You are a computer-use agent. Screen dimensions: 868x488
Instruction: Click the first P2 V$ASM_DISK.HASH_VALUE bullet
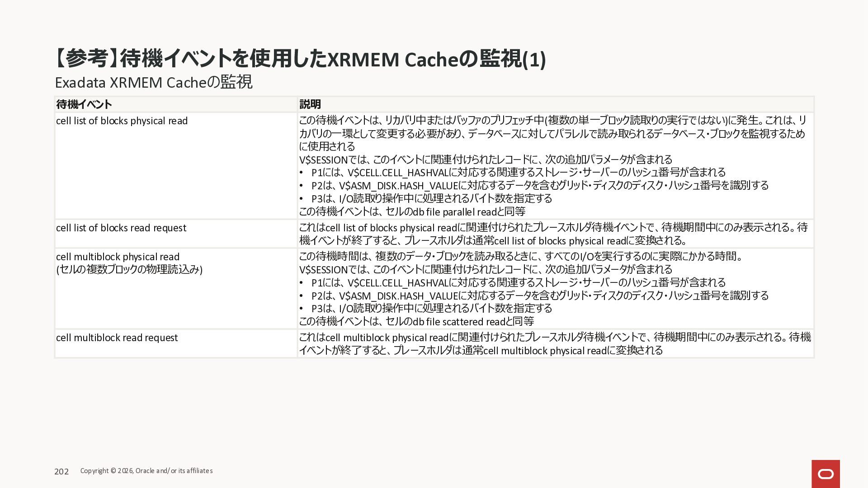tap(540, 185)
